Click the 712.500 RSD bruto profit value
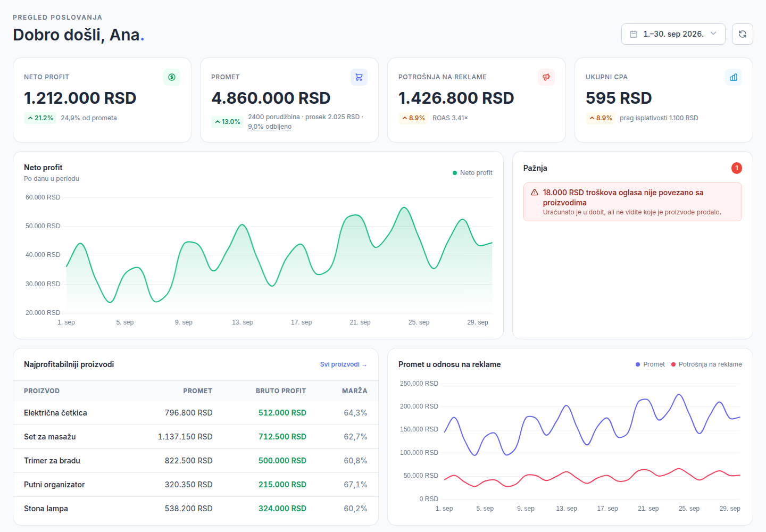766x532 pixels. coord(282,437)
